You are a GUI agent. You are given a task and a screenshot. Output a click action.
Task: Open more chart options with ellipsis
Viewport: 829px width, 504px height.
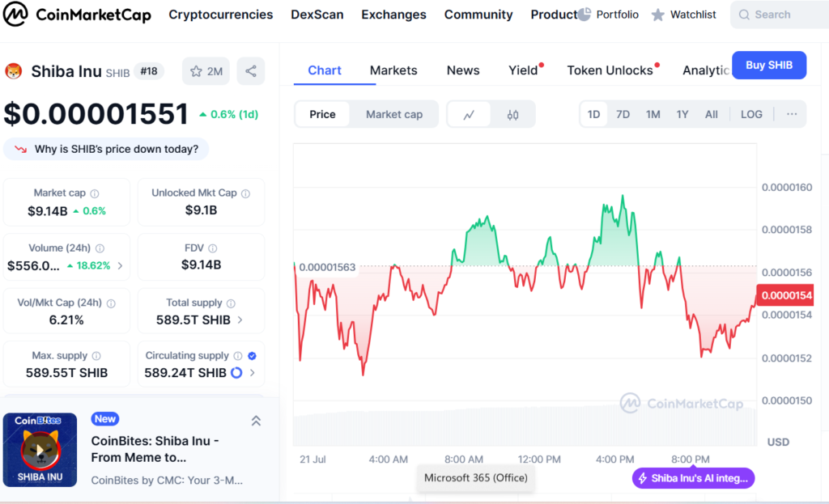pyautogui.click(x=791, y=114)
